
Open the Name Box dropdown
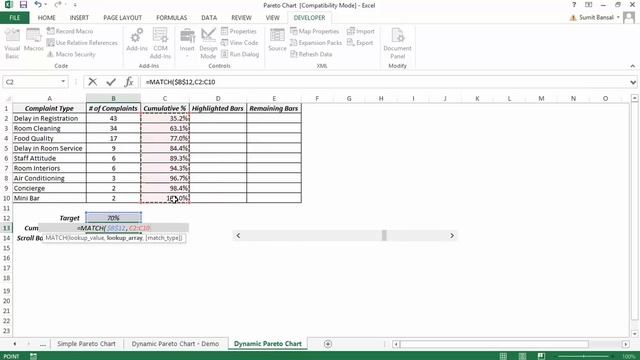63,82
